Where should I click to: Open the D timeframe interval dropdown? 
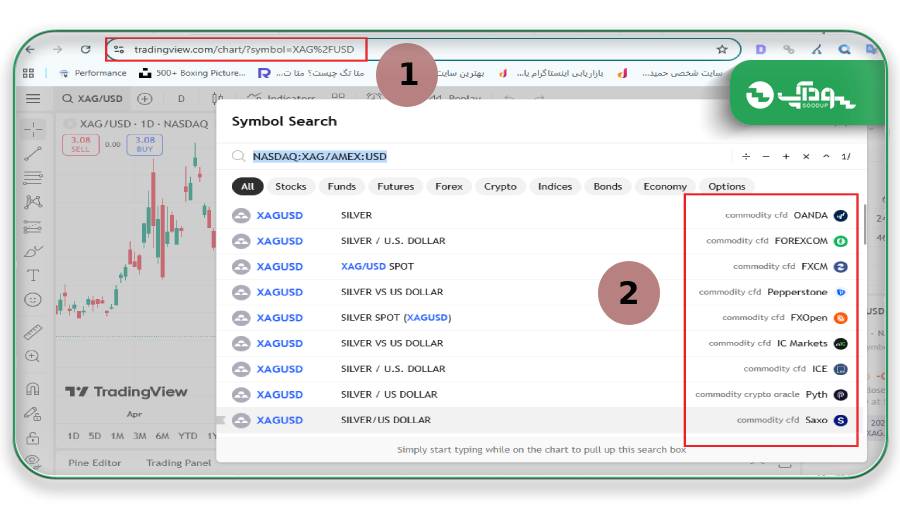(181, 99)
